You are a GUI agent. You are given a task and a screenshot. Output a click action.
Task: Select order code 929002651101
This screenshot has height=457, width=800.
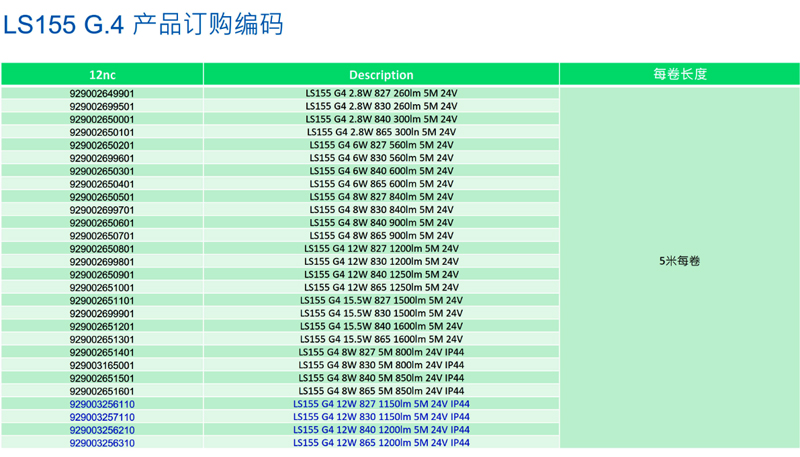click(x=102, y=300)
